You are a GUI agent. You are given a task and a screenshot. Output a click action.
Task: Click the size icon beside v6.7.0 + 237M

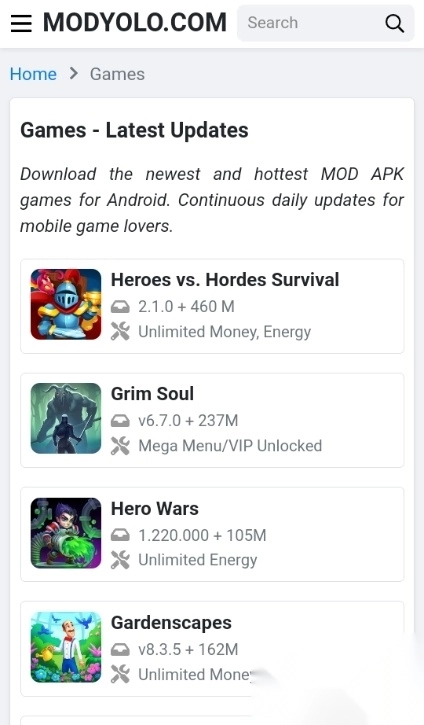[120, 421]
